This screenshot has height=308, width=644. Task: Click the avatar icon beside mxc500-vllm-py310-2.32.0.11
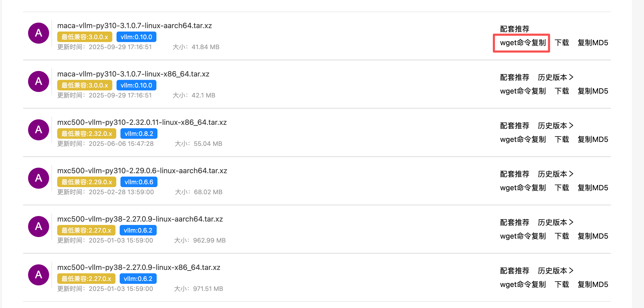39,130
